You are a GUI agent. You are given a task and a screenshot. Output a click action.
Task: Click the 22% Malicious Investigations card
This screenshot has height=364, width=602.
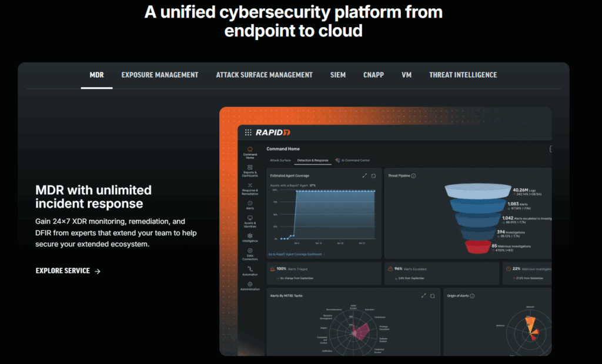click(x=527, y=273)
